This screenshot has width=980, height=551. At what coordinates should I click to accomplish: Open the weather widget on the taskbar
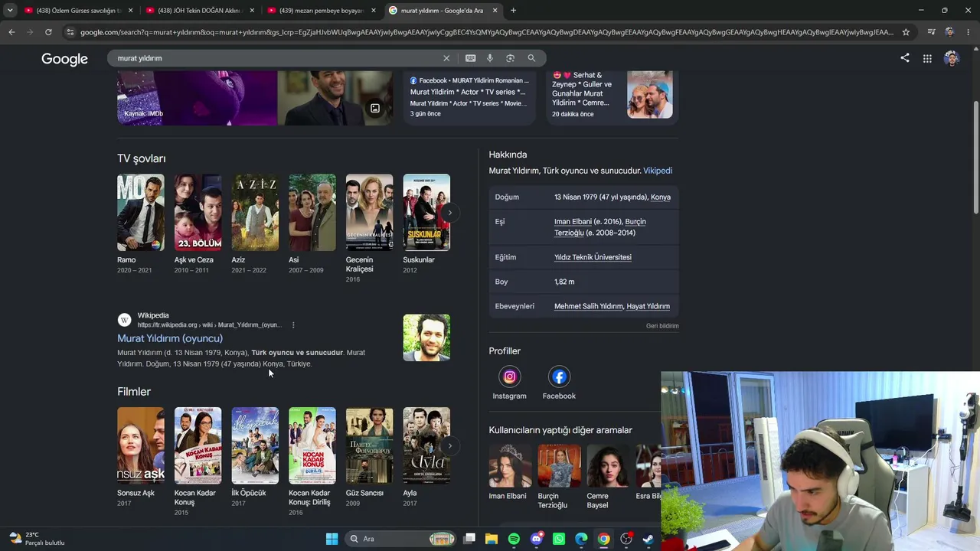tap(37, 539)
